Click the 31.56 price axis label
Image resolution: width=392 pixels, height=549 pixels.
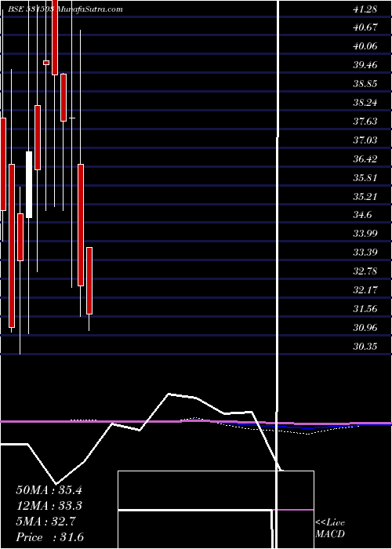365,309
